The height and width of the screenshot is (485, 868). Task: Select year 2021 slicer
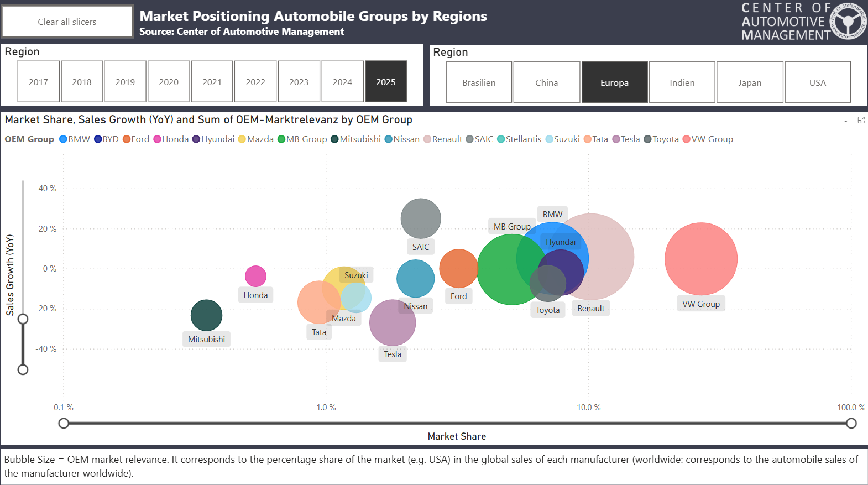212,82
